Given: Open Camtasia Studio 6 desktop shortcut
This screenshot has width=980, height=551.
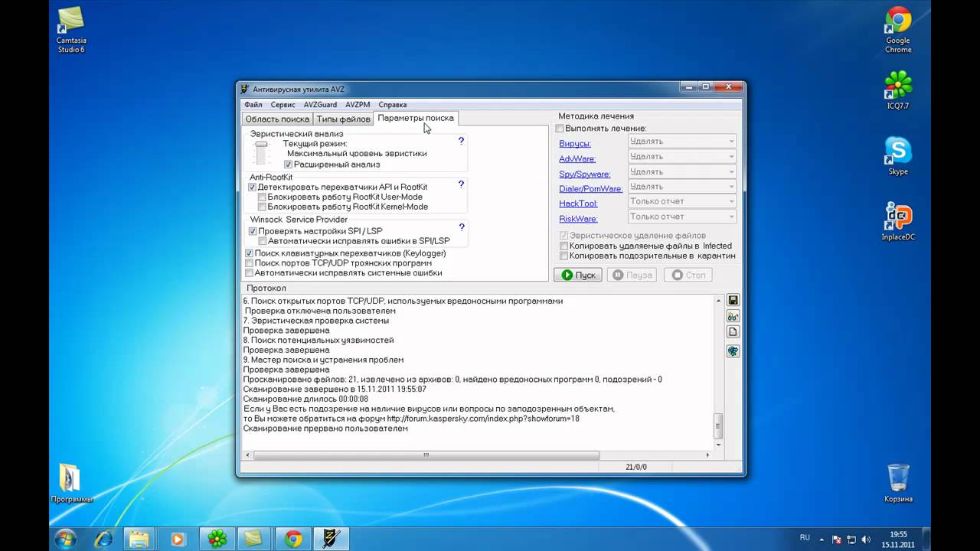Looking at the screenshot, I should coord(71,31).
